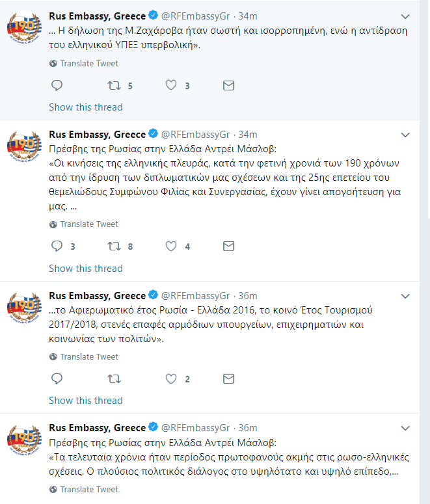Open the Rus Embassy avatar on first tweet
The width and height of the screenshot is (430, 504).
point(25,27)
